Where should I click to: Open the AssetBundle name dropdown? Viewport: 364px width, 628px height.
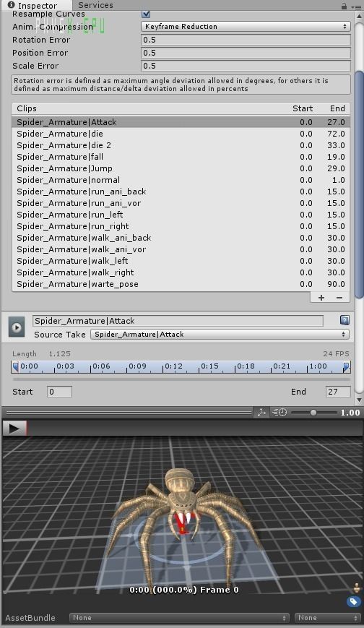(x=179, y=618)
